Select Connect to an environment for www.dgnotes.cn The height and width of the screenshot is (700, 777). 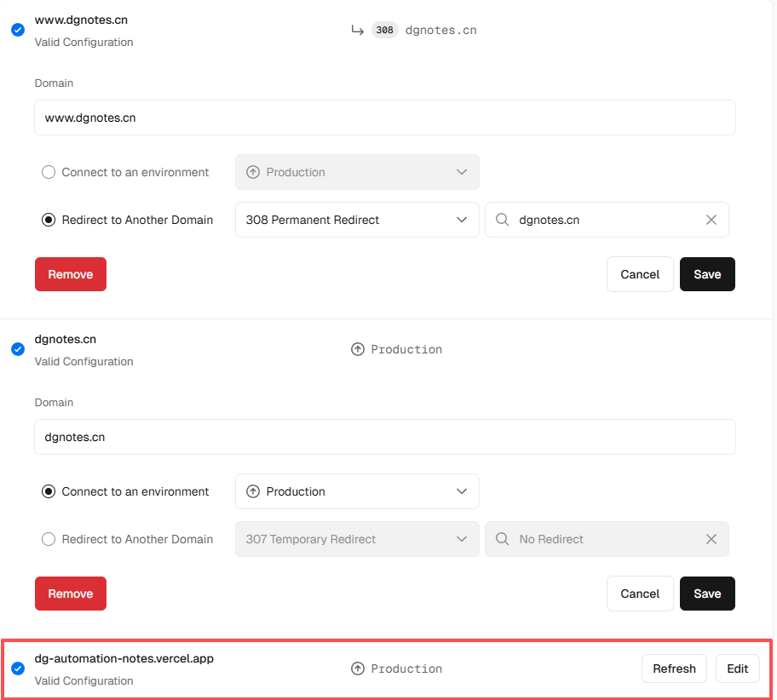tap(49, 172)
